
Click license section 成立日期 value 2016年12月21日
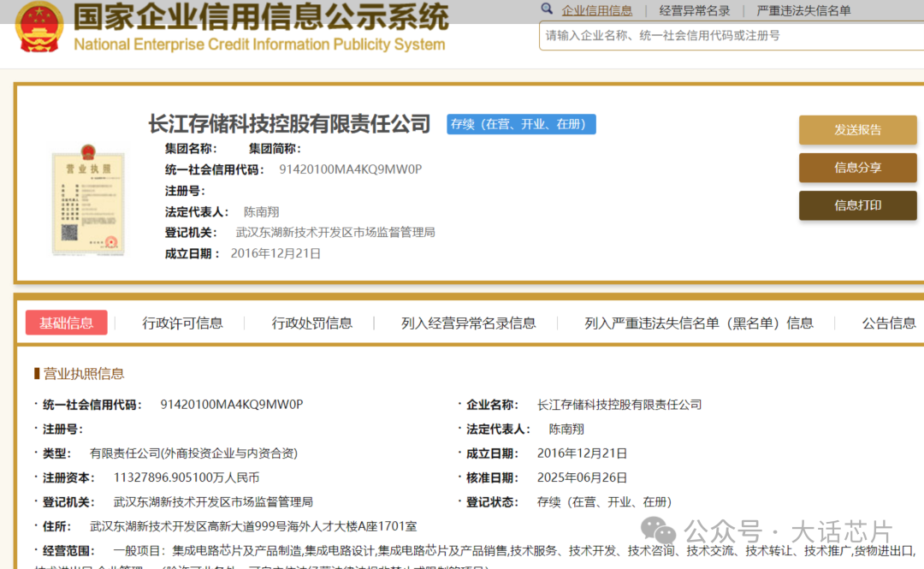tap(582, 453)
